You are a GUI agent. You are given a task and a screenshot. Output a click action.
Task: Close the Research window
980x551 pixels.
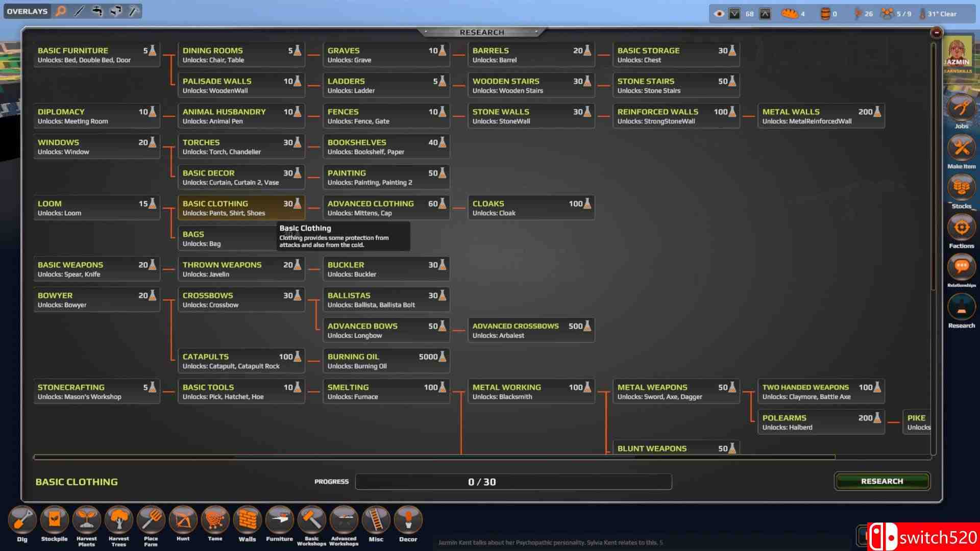(x=936, y=33)
